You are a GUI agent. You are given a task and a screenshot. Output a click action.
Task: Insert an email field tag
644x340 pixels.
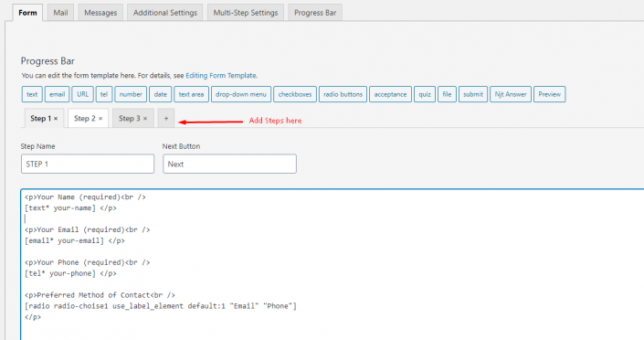[57, 94]
